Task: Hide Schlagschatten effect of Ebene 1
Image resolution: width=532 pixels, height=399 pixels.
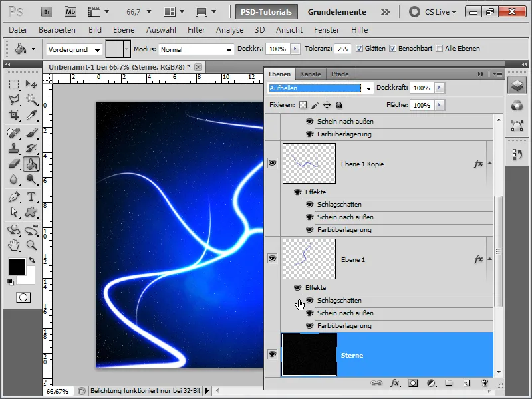Action: click(309, 301)
